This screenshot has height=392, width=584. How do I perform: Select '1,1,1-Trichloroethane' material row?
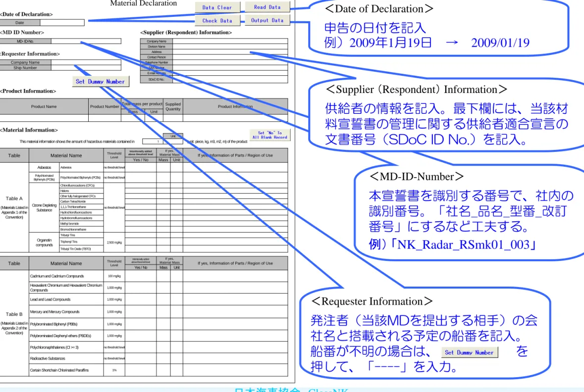pos(82,207)
